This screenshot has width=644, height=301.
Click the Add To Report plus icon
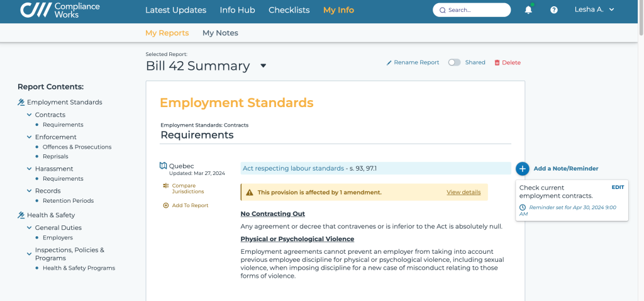(x=166, y=205)
